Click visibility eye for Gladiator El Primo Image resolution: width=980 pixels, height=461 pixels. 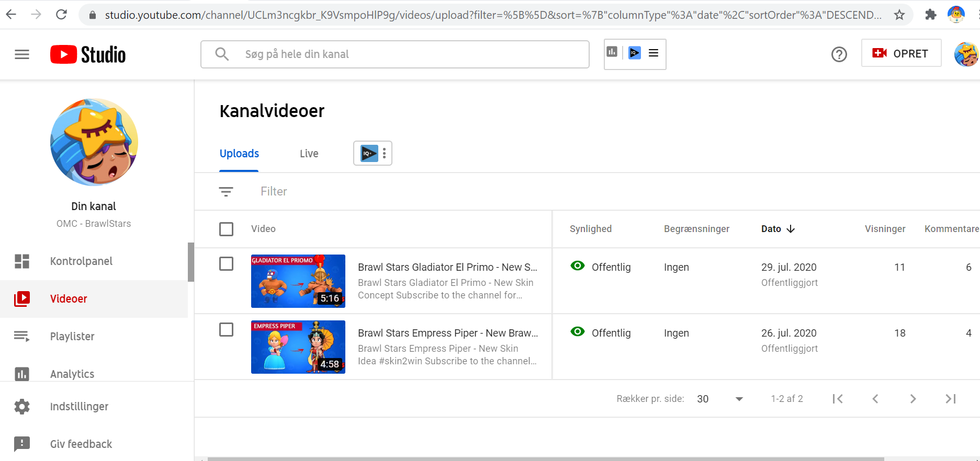click(x=578, y=266)
